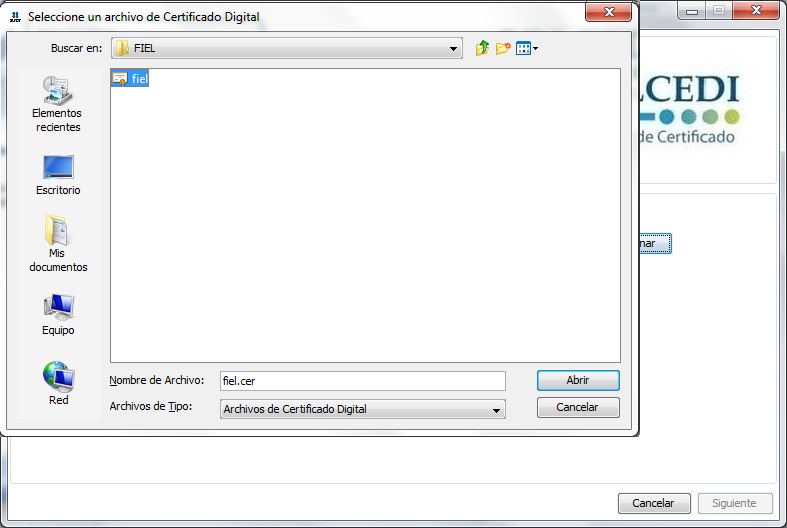Open Mis documentos folder
787x528 pixels.
58,244
